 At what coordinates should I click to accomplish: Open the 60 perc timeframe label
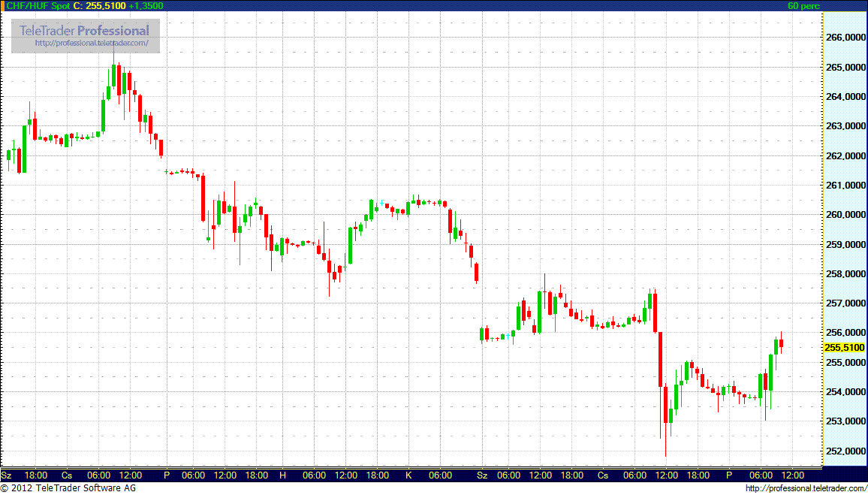[803, 5]
